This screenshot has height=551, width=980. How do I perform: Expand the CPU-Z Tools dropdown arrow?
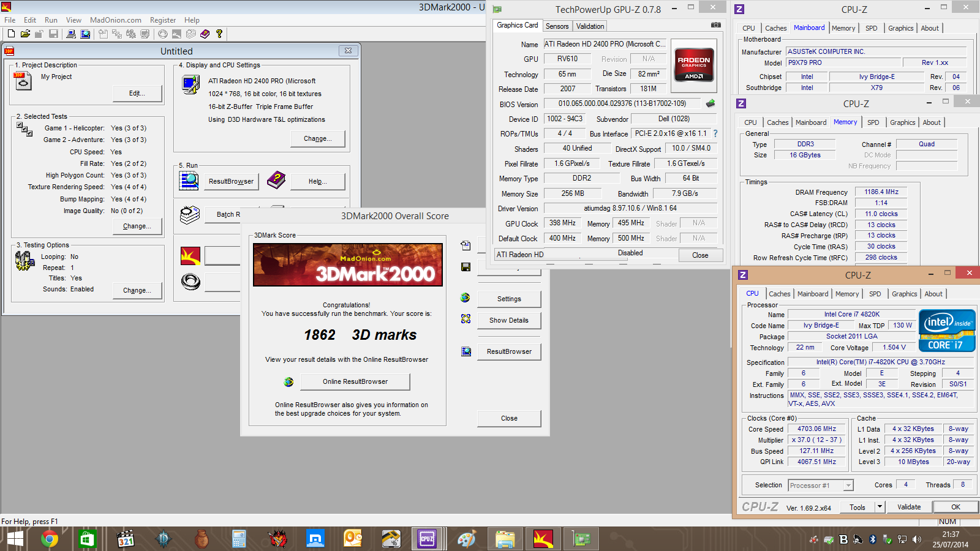tap(880, 506)
